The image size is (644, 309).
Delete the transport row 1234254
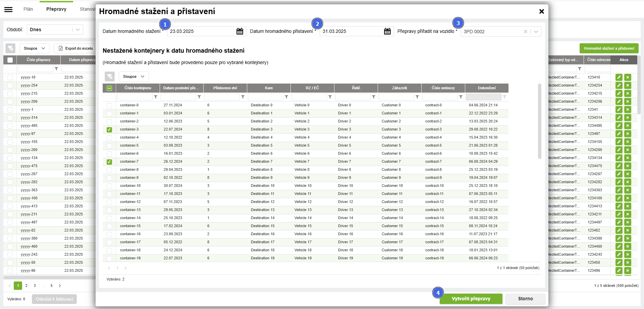[628, 85]
